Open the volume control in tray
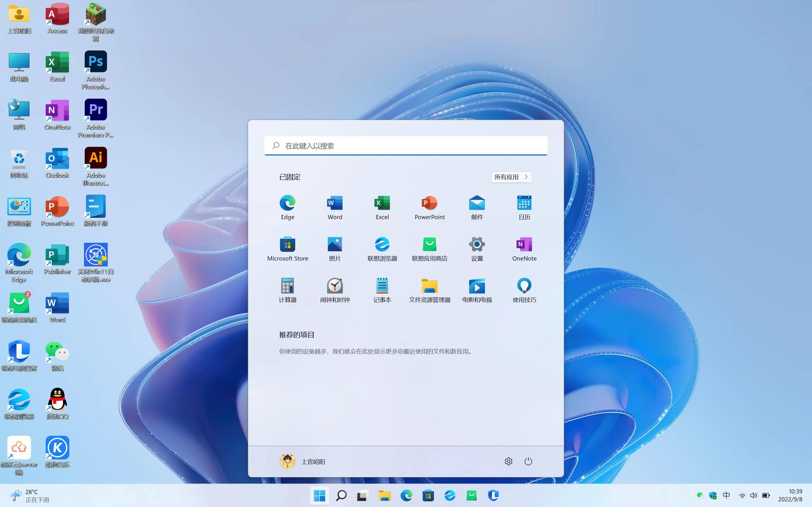The height and width of the screenshot is (507, 812). (x=754, y=495)
